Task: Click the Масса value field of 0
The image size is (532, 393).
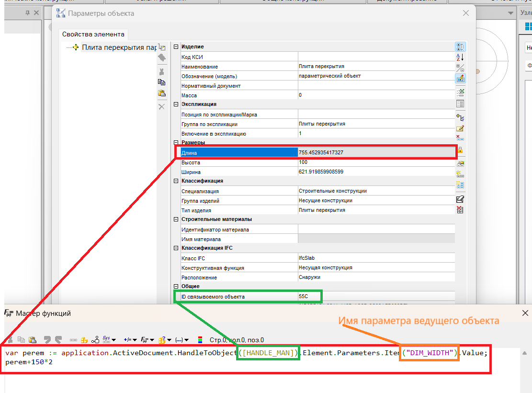Action: [x=376, y=95]
